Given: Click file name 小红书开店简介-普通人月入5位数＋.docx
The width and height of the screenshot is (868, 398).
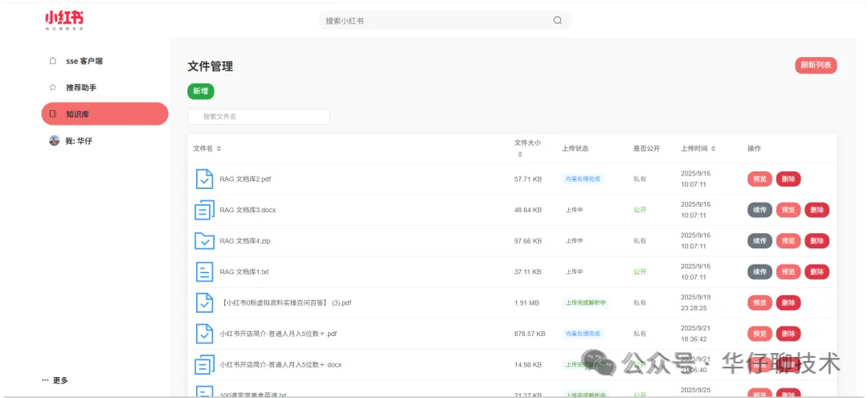Looking at the screenshot, I should tap(280, 365).
